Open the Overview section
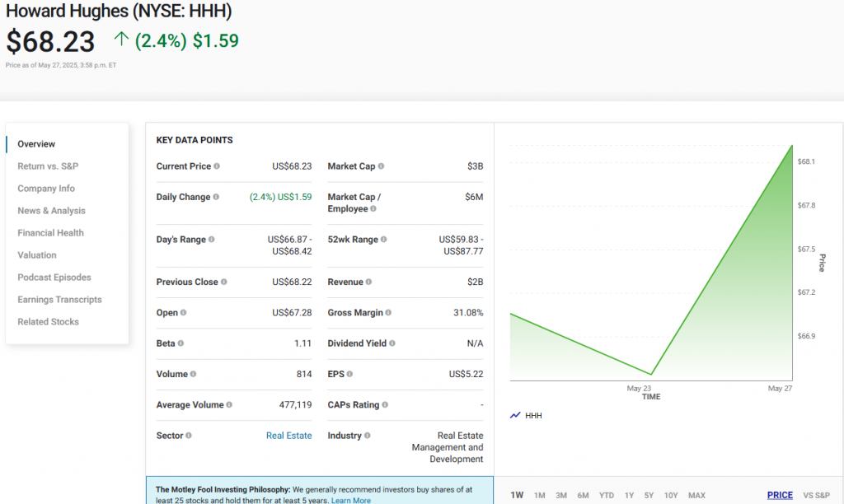The image size is (844, 504). tap(36, 144)
